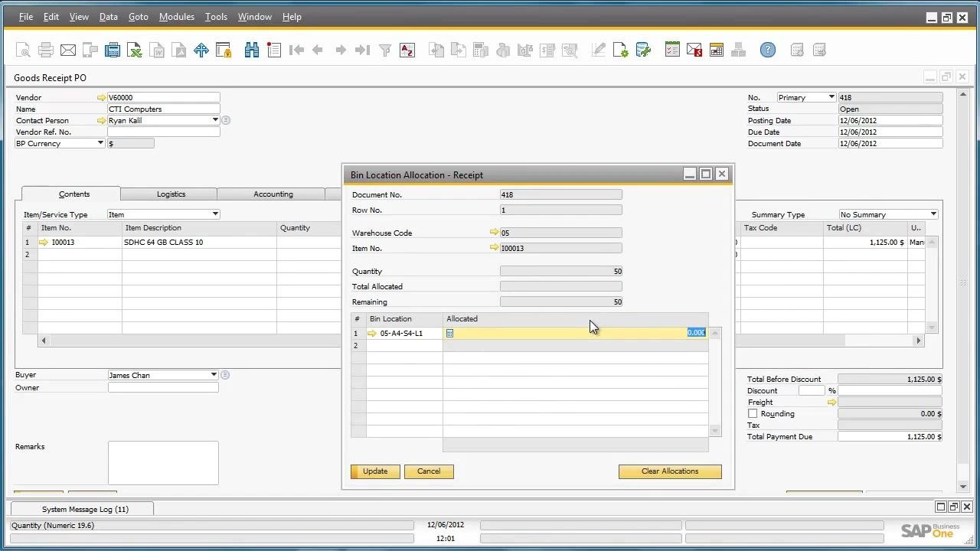
Task: Open the green checklist overview icon
Action: (672, 51)
